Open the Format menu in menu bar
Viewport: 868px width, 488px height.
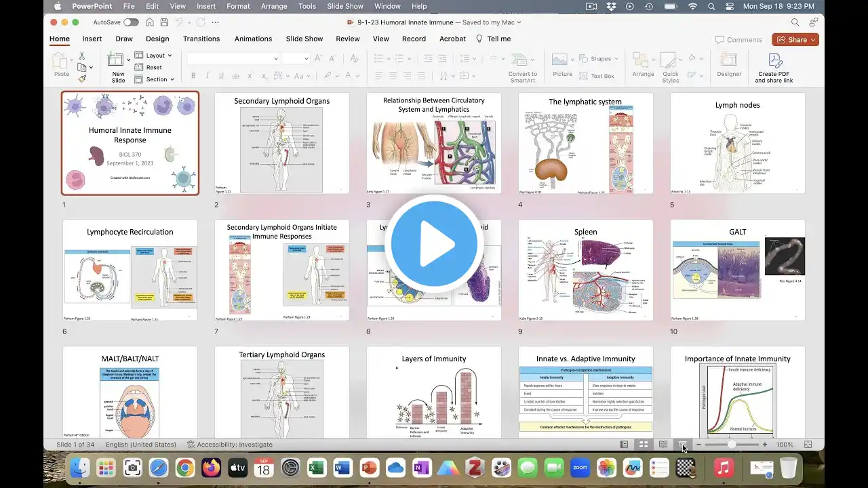pos(238,6)
